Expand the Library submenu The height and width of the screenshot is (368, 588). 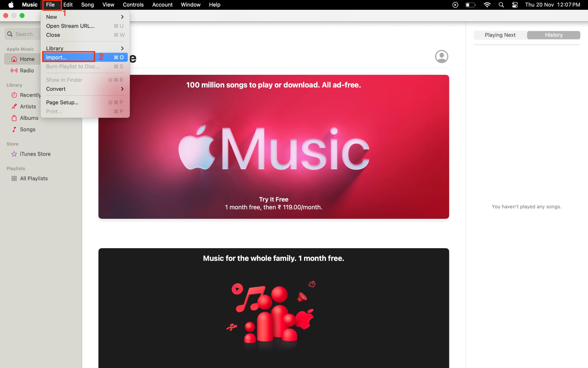pyautogui.click(x=55, y=48)
